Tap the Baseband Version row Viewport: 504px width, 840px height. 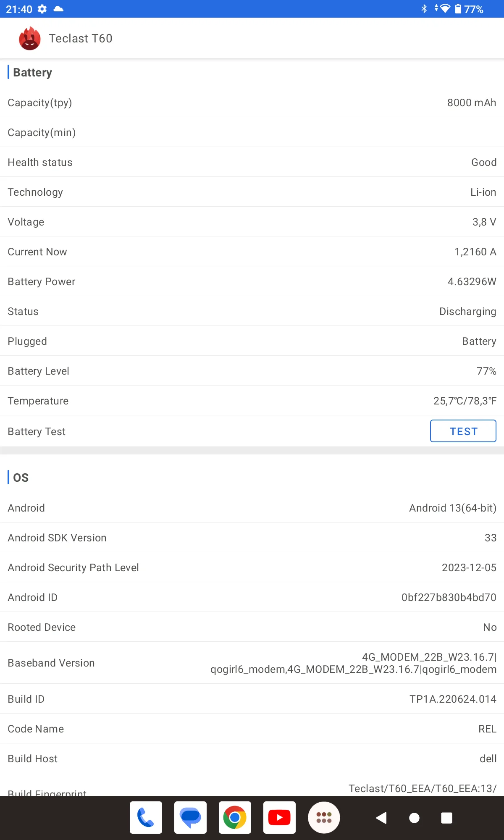(252, 663)
